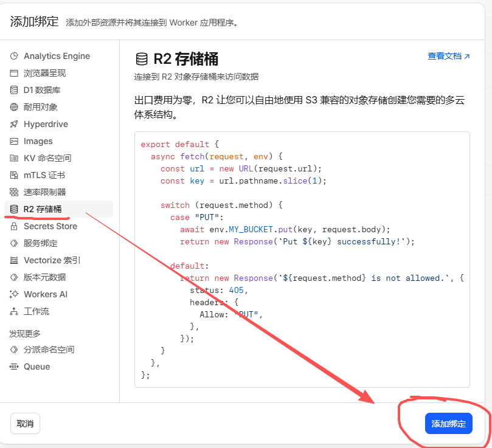The height and width of the screenshot is (448, 492).
Task: Choose 版本元数据 from the list
Action: pos(44,277)
